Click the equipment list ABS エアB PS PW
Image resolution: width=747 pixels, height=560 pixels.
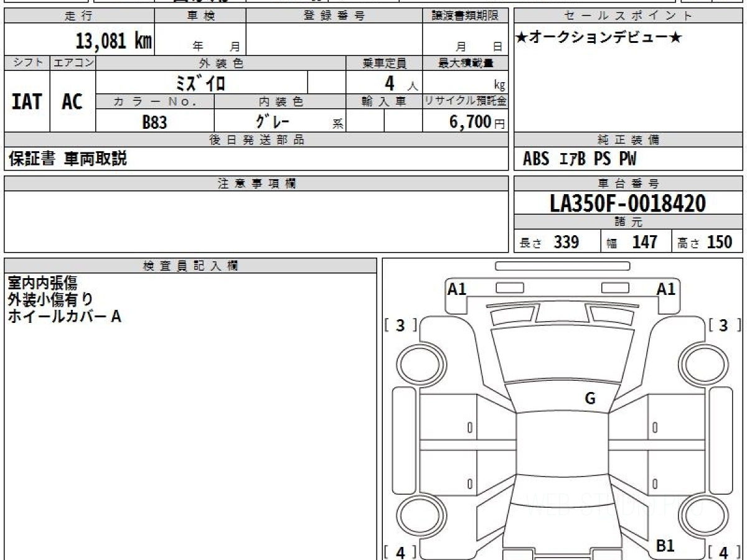580,159
